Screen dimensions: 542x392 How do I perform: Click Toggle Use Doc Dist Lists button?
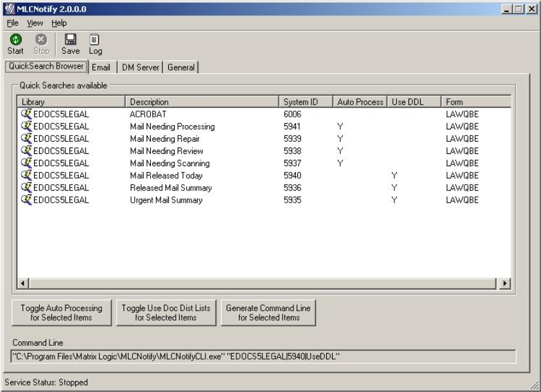pyautogui.click(x=166, y=312)
